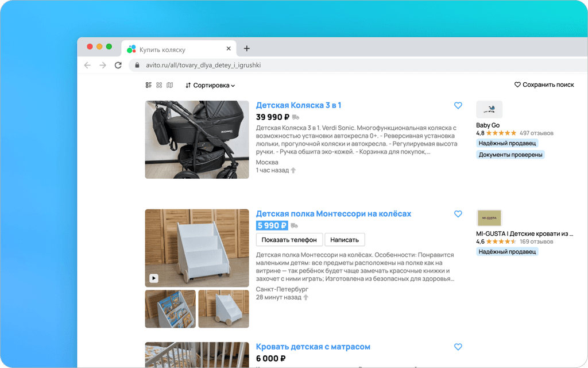Click the delivery truck icon next to 39 990 ₽
The image size is (588, 368).
point(295,117)
